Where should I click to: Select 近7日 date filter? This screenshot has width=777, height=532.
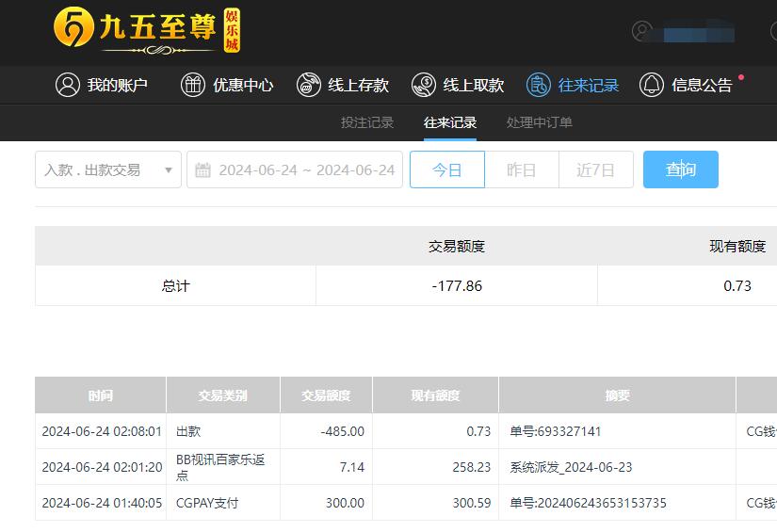tap(595, 169)
